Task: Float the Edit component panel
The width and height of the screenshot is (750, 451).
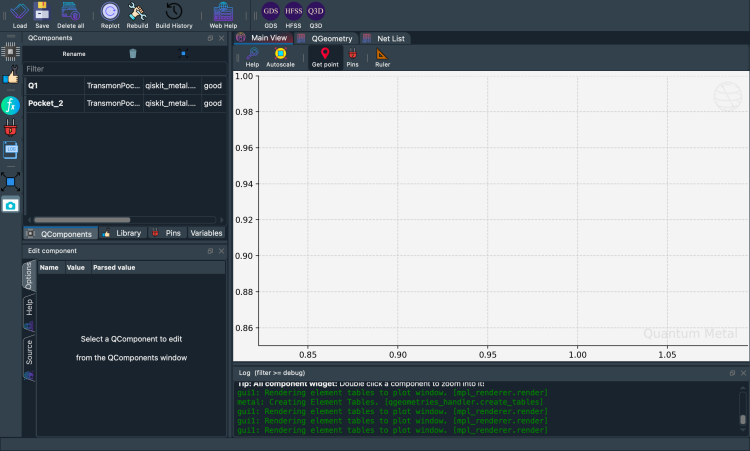Action: (x=210, y=251)
